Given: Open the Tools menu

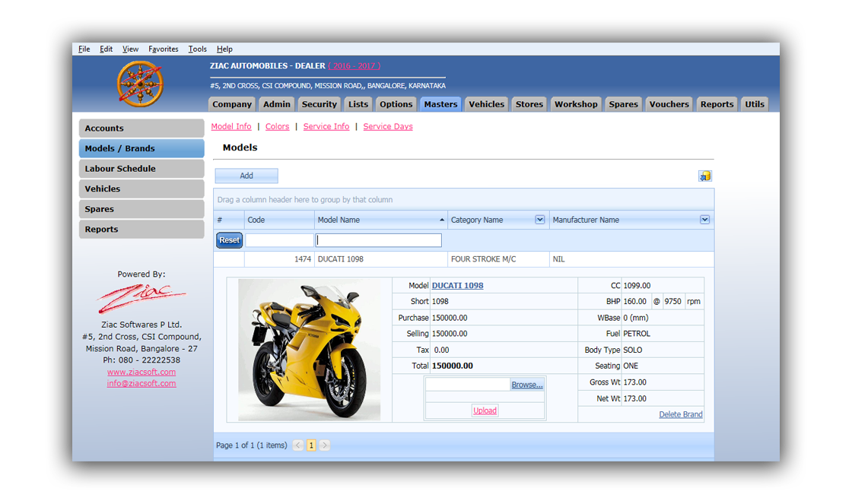Looking at the screenshot, I should click(x=197, y=49).
